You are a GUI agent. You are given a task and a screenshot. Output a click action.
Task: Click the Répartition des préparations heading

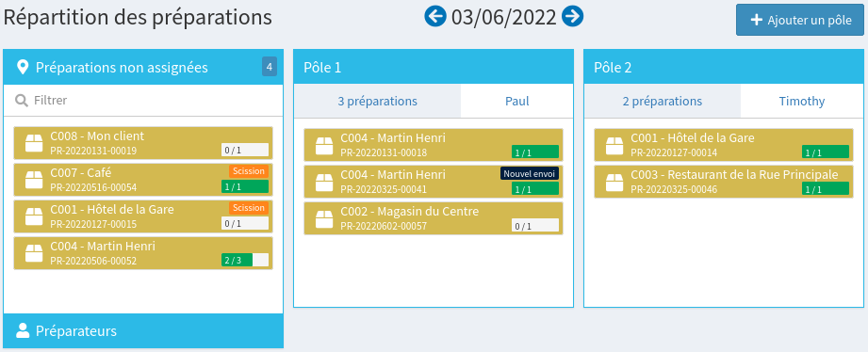point(138,18)
